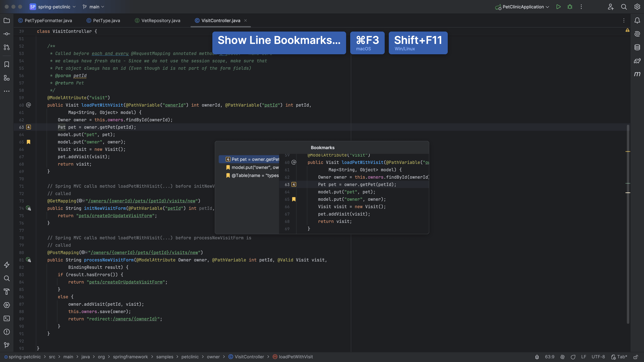The image size is (644, 362).
Task: Open the Pull Requests tool window
Action: click(7, 47)
